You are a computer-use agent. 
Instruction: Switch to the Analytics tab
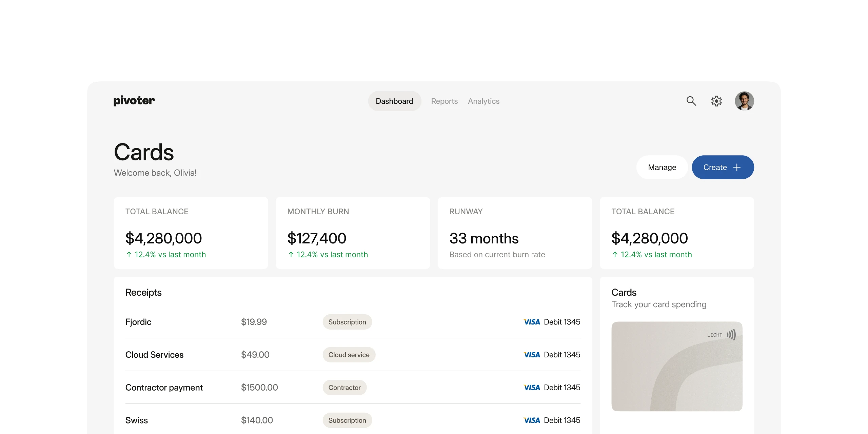484,101
